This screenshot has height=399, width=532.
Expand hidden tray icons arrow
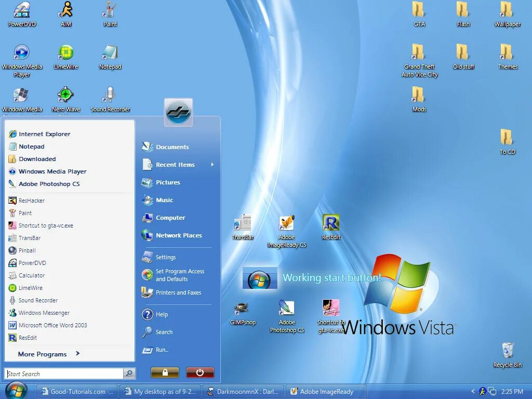(x=473, y=392)
